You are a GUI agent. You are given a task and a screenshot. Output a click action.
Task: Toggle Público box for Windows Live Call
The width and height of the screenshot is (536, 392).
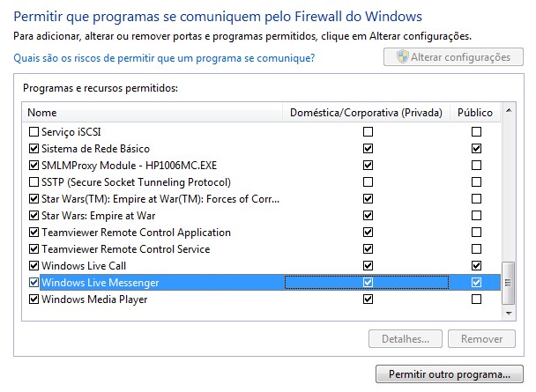pyautogui.click(x=476, y=266)
